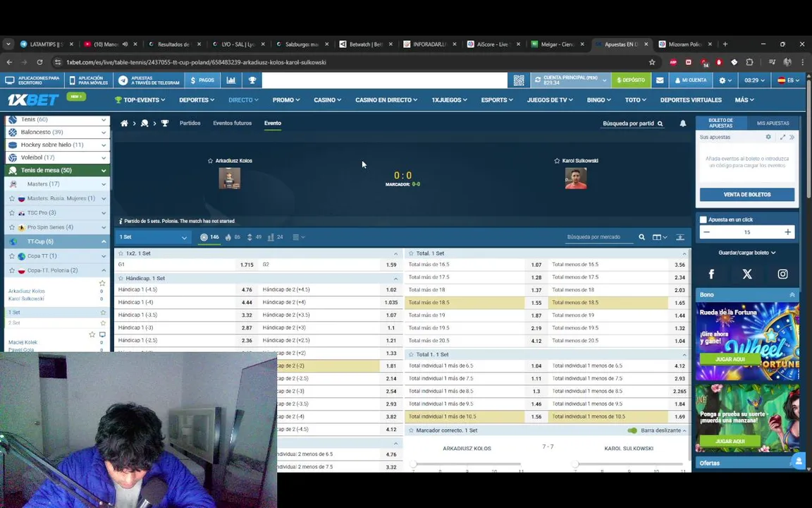Click VENTA DE BOLETOS button
The image size is (812, 508).
[746, 195]
